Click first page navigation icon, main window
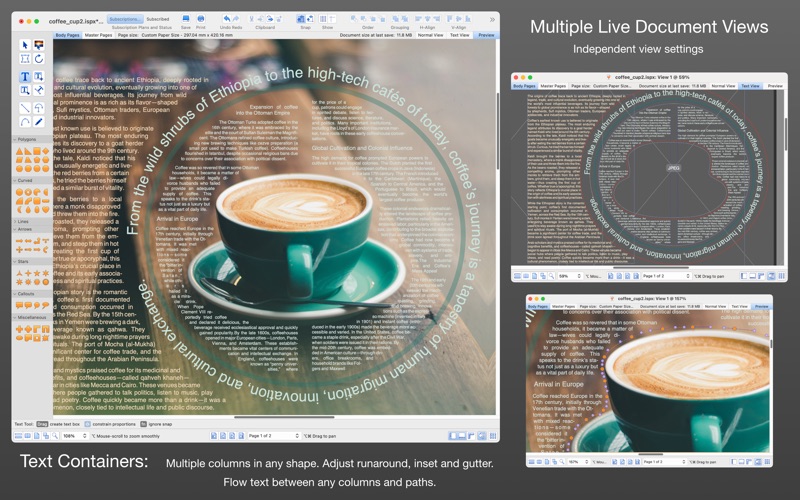 coord(214,436)
